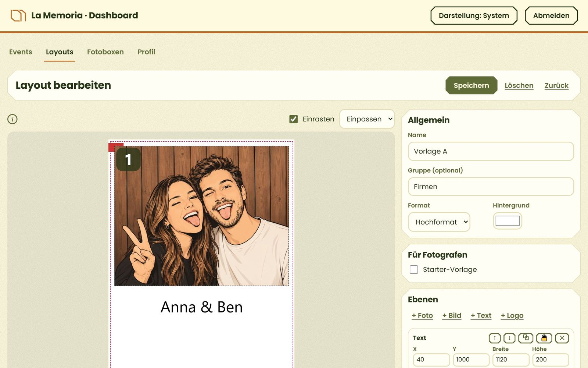Enable the Starter-Vorlage checkbox
This screenshot has height=368, width=588.
point(414,269)
